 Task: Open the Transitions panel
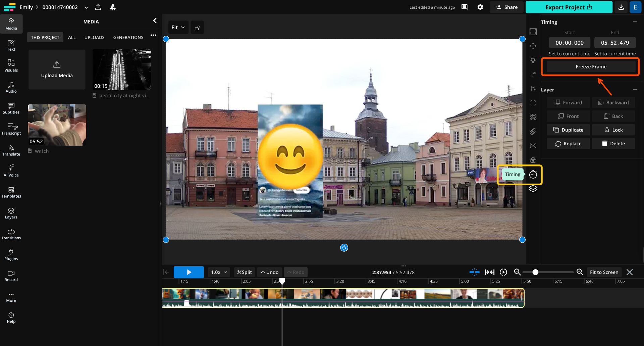click(11, 234)
